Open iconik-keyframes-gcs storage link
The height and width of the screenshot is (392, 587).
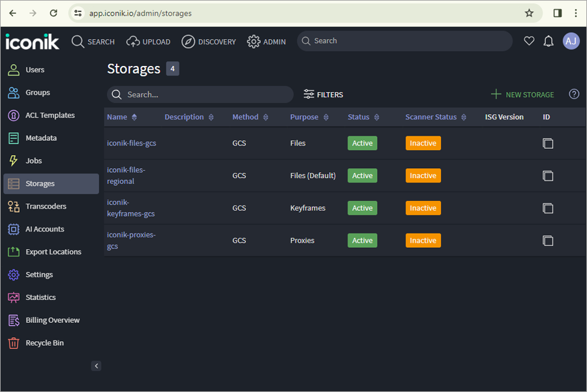130,208
